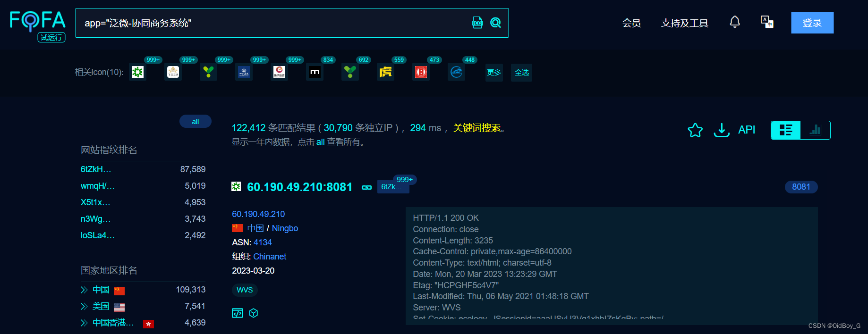Click the 试运行 trial badge

click(51, 38)
